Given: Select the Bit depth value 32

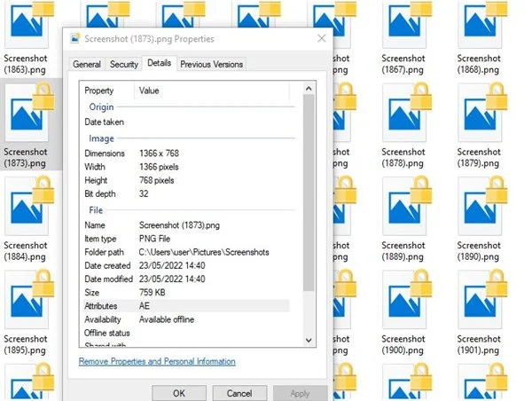Looking at the screenshot, I should [144, 194].
